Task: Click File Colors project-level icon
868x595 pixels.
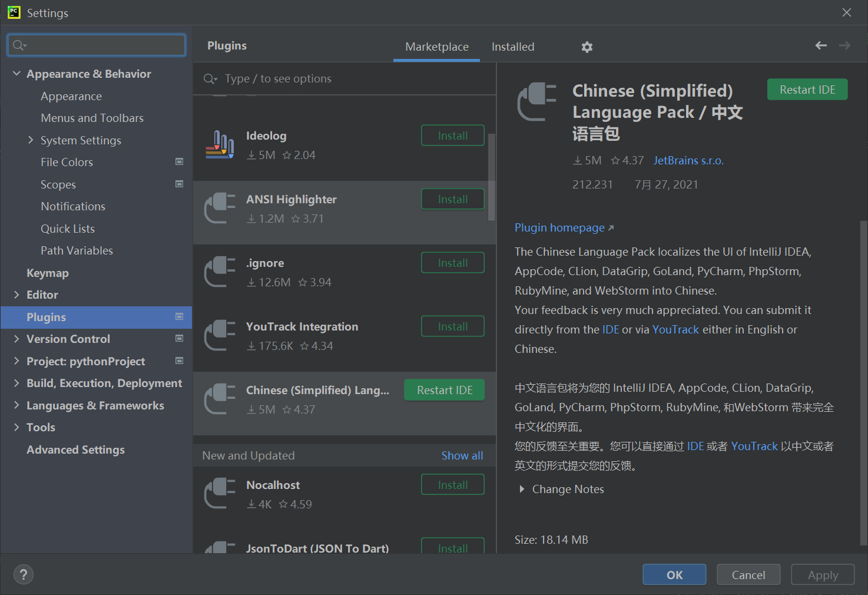Action: [x=180, y=161]
